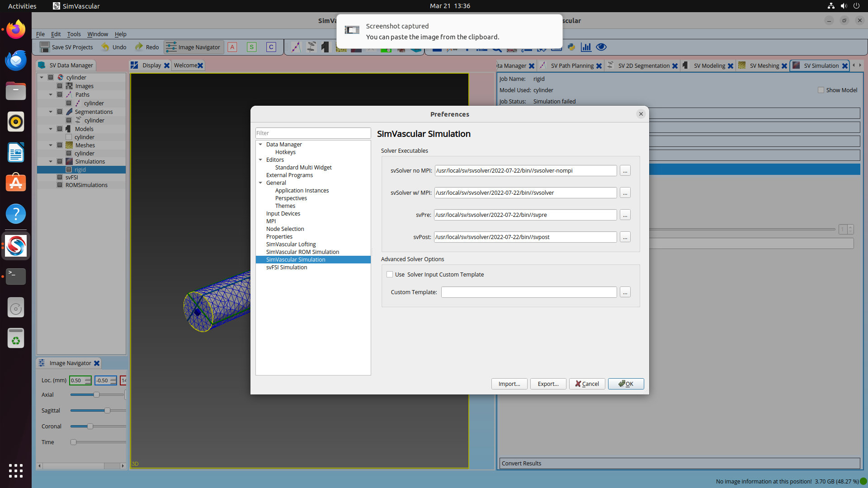The image size is (868, 488).
Task: Close the SV Path Planning tab
Action: pos(599,66)
